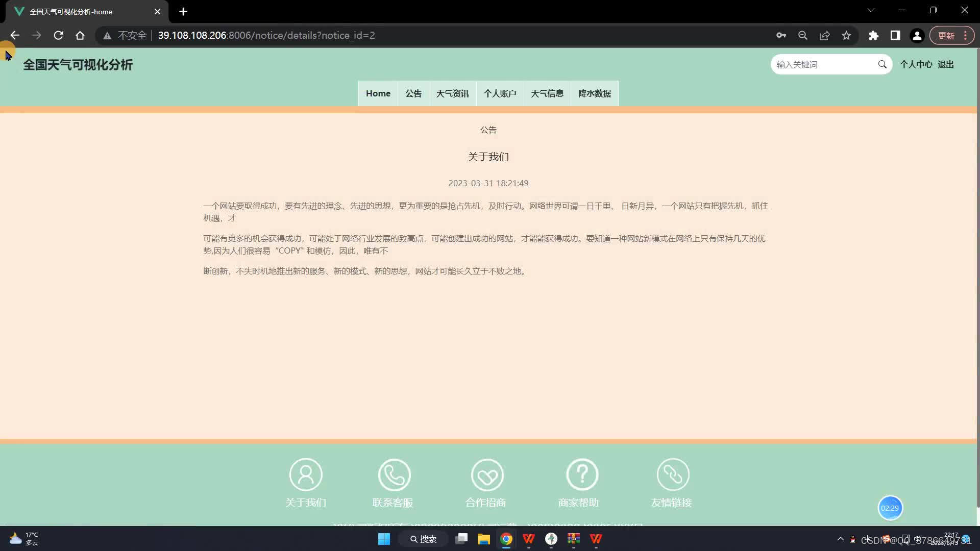Click the 友情链接 footer label
Image resolution: width=980 pixels, height=551 pixels.
point(671,503)
